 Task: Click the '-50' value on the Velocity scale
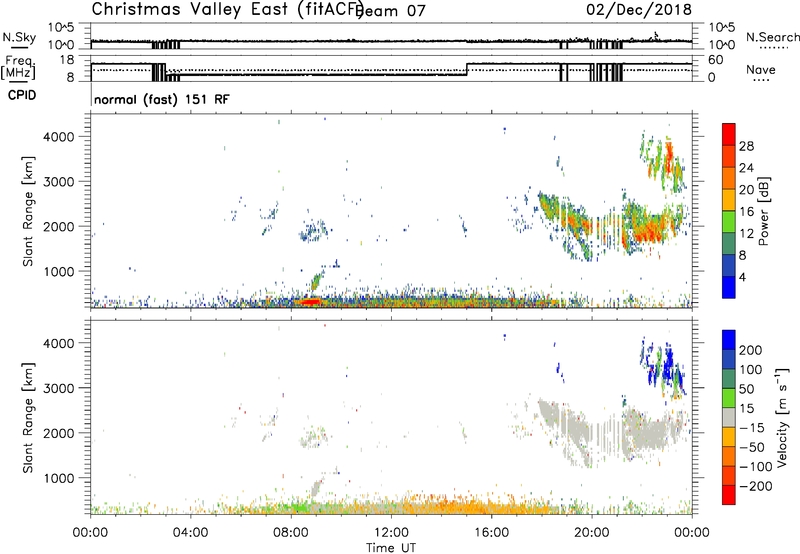pos(752,447)
